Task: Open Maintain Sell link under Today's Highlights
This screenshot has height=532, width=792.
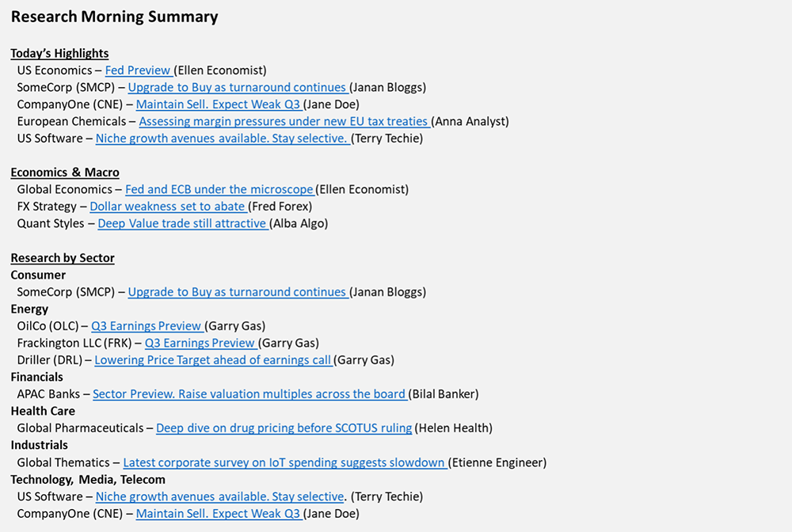Action: [x=219, y=104]
